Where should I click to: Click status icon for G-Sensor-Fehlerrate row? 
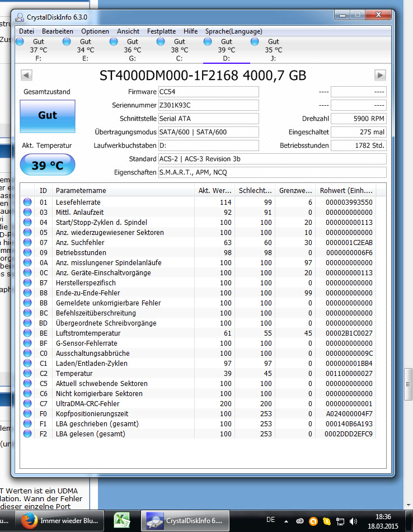tap(27, 343)
